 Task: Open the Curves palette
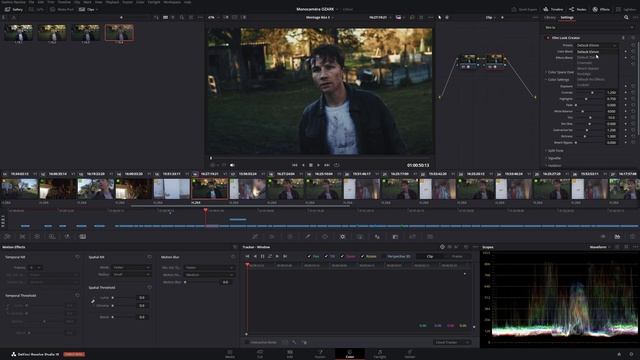pos(255,236)
